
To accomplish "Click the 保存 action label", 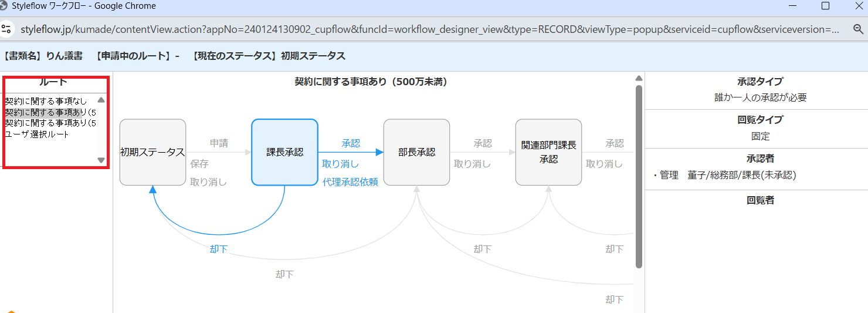I will point(199,164).
